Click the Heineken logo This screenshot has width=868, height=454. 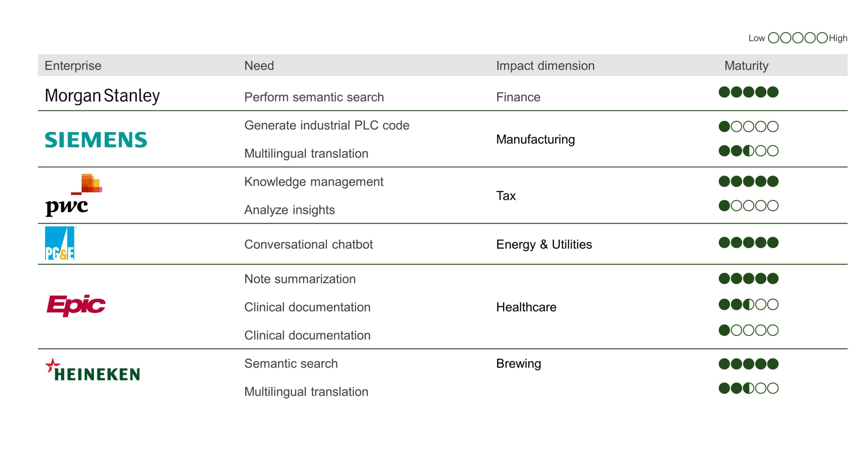coord(93,370)
